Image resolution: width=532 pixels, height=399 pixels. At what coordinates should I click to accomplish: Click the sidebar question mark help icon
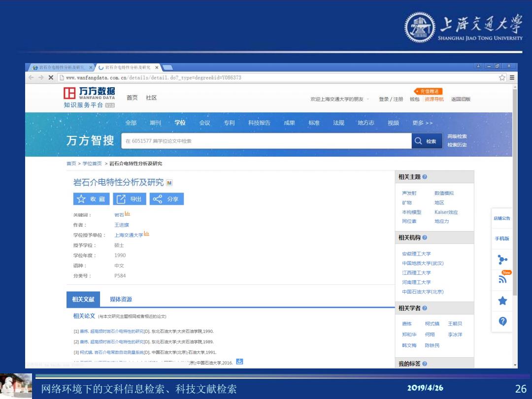[x=502, y=321]
